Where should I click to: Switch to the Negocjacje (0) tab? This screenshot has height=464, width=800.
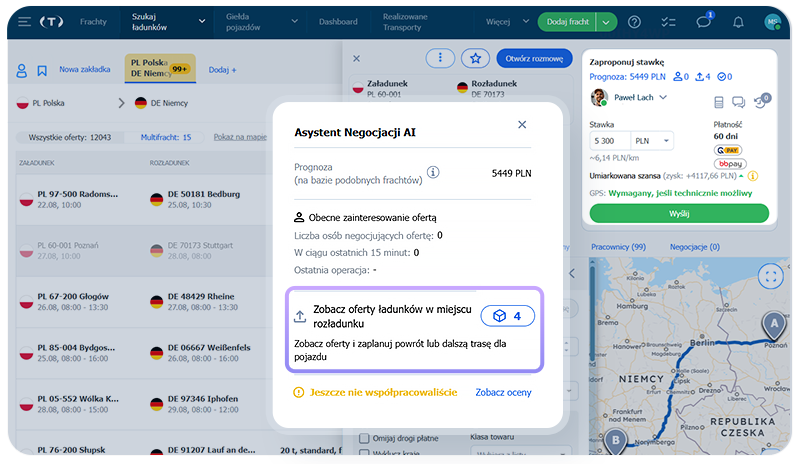(695, 247)
